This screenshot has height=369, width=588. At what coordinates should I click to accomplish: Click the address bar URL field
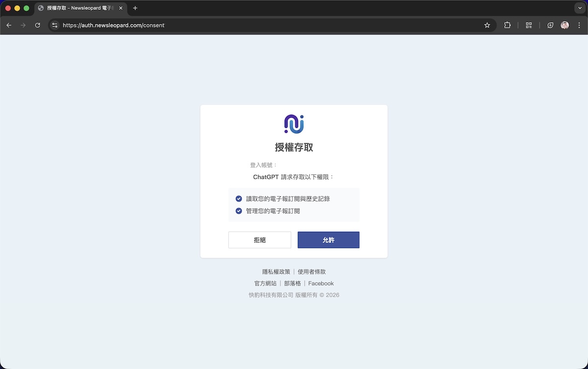tap(269, 25)
